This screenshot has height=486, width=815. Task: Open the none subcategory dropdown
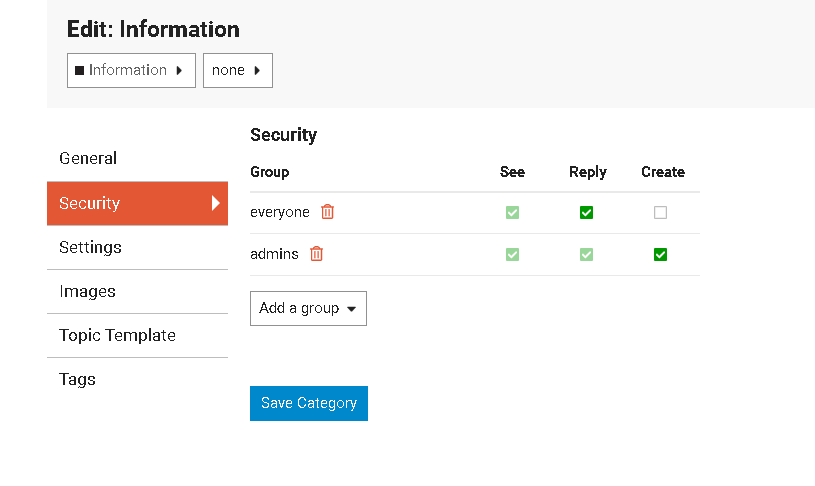tap(238, 70)
